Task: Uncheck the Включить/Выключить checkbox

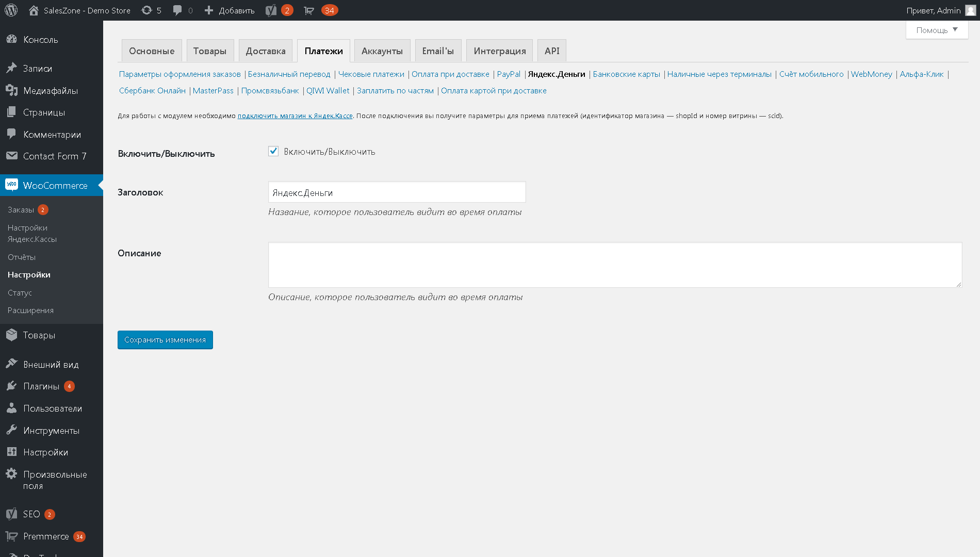Action: coord(273,151)
